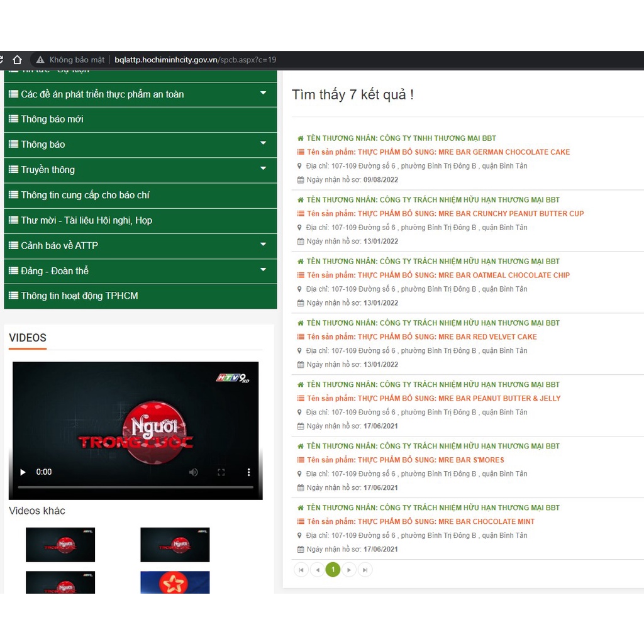Jump to last results page
This screenshot has height=644, width=644.
coord(365,570)
